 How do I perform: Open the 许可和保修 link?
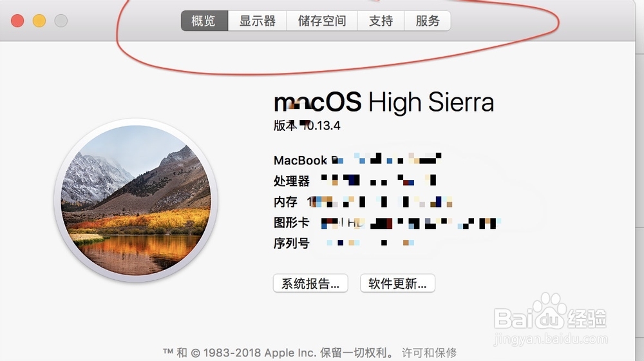click(x=429, y=353)
